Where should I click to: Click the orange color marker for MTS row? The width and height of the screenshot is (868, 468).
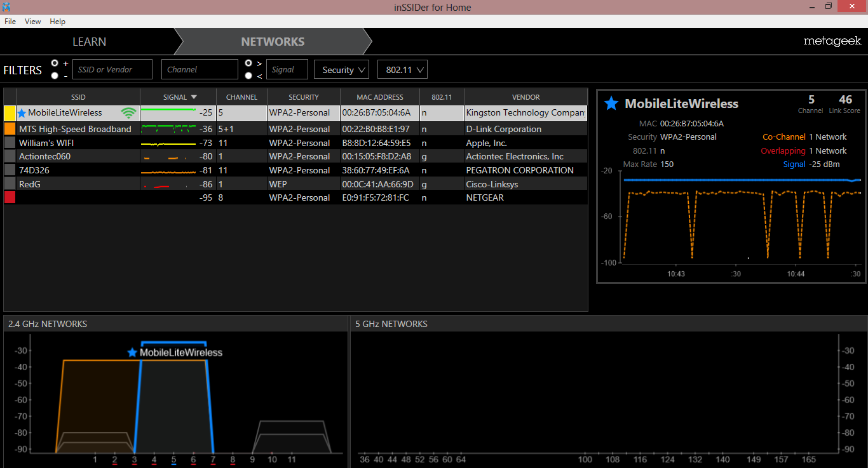10,129
